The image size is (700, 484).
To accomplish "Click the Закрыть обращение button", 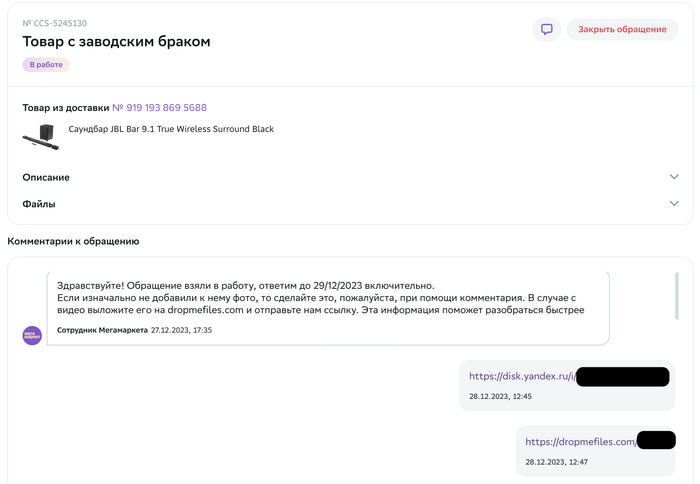I will click(622, 29).
